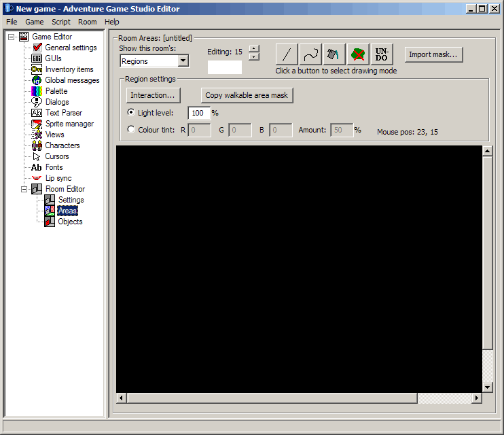Click the black room mask canvas
The width and height of the screenshot is (504, 435).
pos(299,269)
